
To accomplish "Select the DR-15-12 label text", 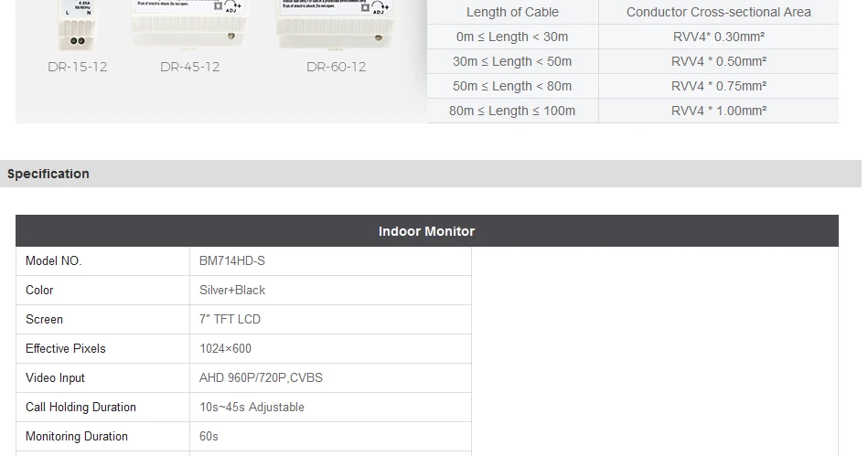I will coord(78,67).
